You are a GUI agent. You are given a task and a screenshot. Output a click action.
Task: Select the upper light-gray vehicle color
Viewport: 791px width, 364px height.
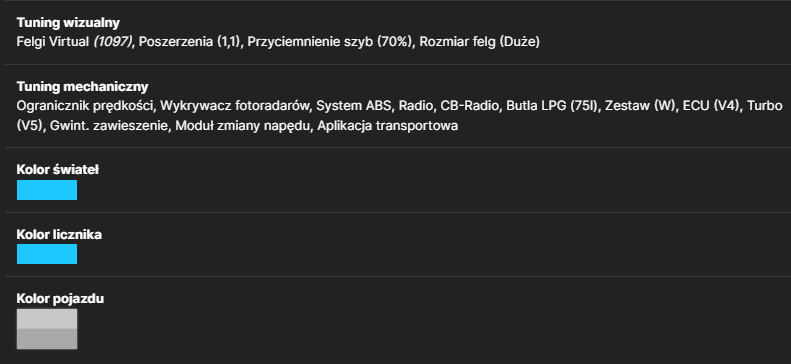coord(47,319)
